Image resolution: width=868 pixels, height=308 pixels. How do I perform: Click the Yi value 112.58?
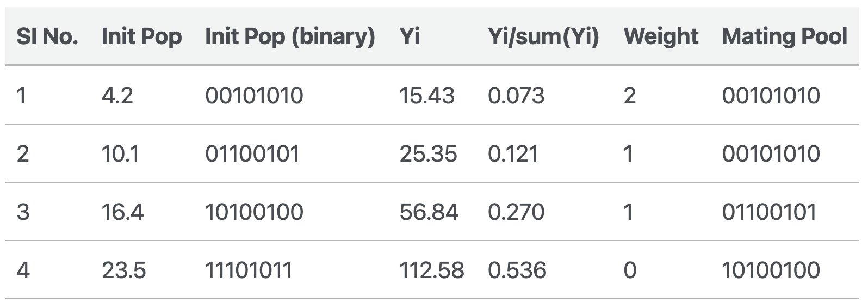[x=432, y=270]
